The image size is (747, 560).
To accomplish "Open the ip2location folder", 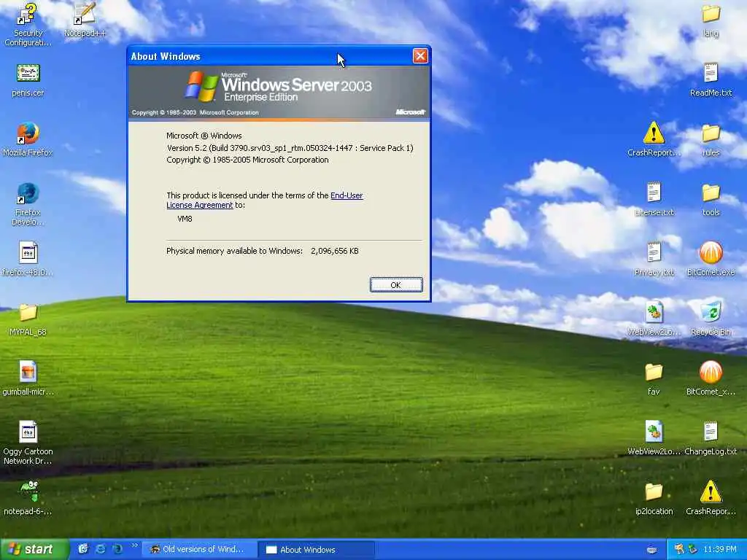I will point(654,498).
